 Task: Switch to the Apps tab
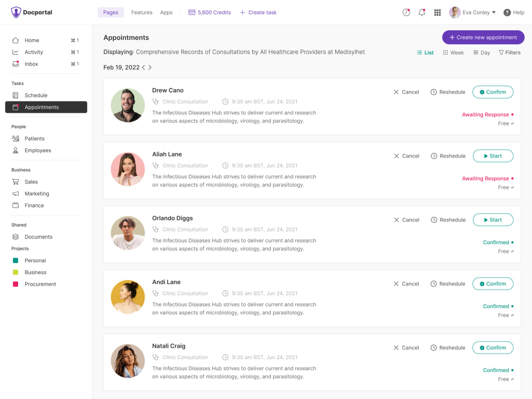click(166, 13)
